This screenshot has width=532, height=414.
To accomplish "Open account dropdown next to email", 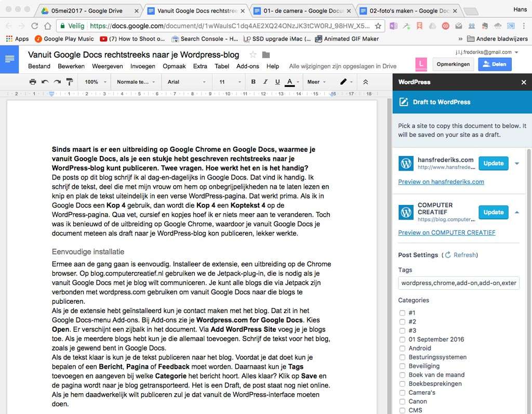I will 516,53.
